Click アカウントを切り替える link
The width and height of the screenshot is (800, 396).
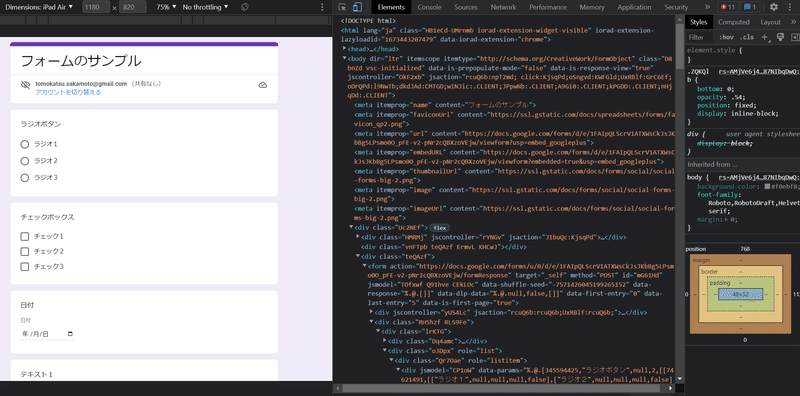pyautogui.click(x=68, y=92)
